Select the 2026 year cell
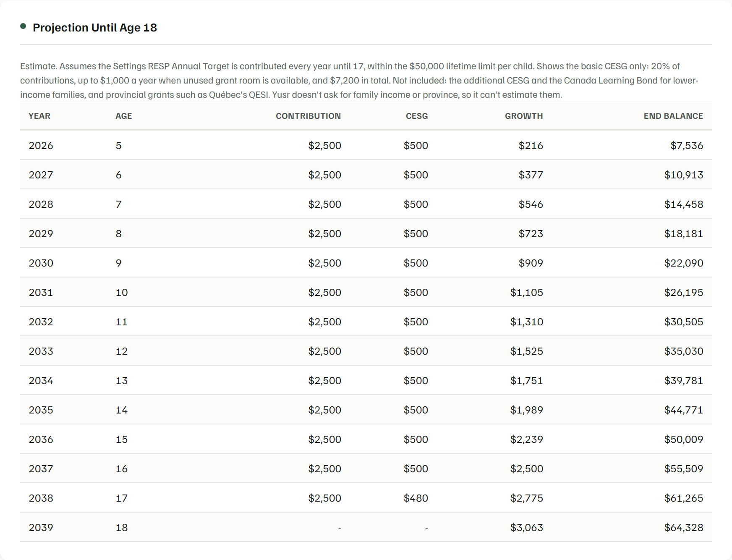 tap(41, 146)
